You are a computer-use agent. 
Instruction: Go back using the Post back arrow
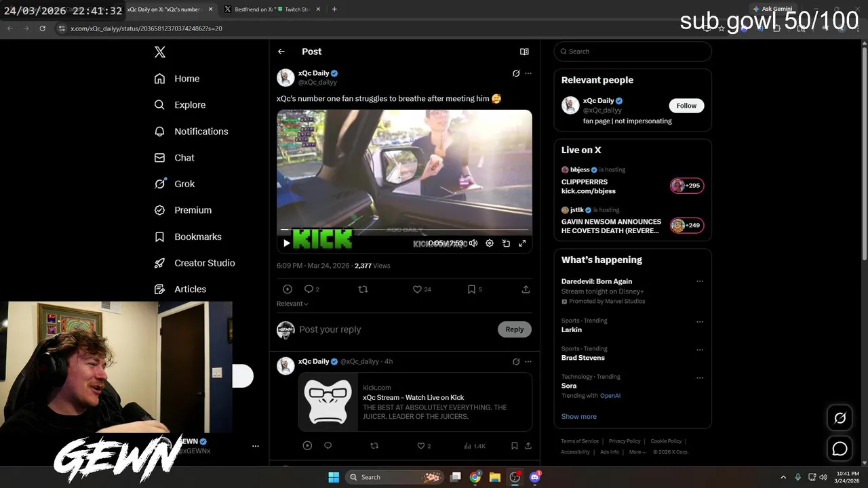click(x=281, y=52)
